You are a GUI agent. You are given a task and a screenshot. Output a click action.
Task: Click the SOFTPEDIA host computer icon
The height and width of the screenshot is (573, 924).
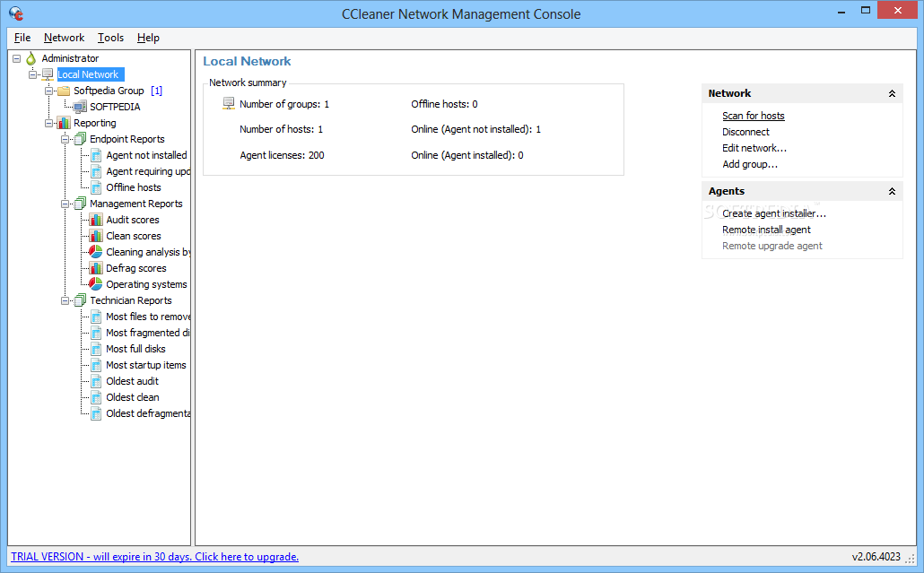tap(80, 108)
